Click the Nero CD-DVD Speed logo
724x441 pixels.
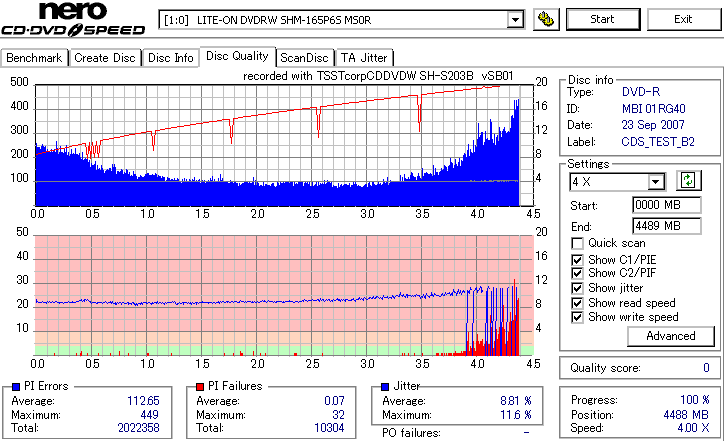tap(73, 19)
